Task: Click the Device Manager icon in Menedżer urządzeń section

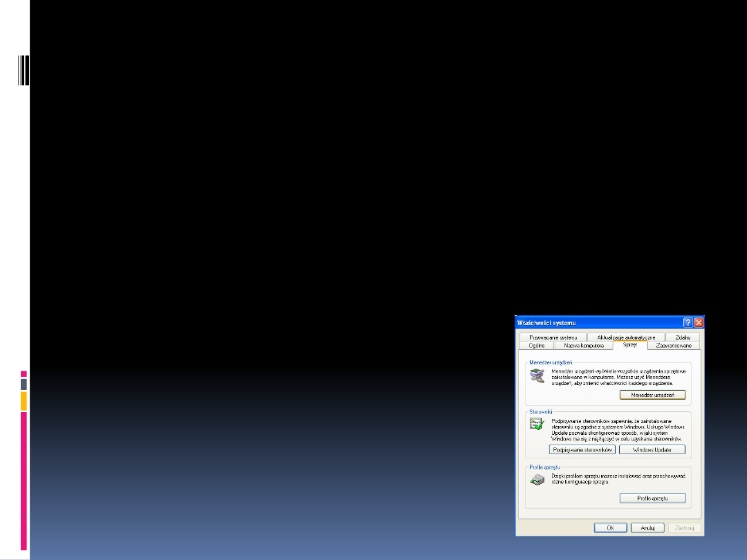Action: click(537, 376)
